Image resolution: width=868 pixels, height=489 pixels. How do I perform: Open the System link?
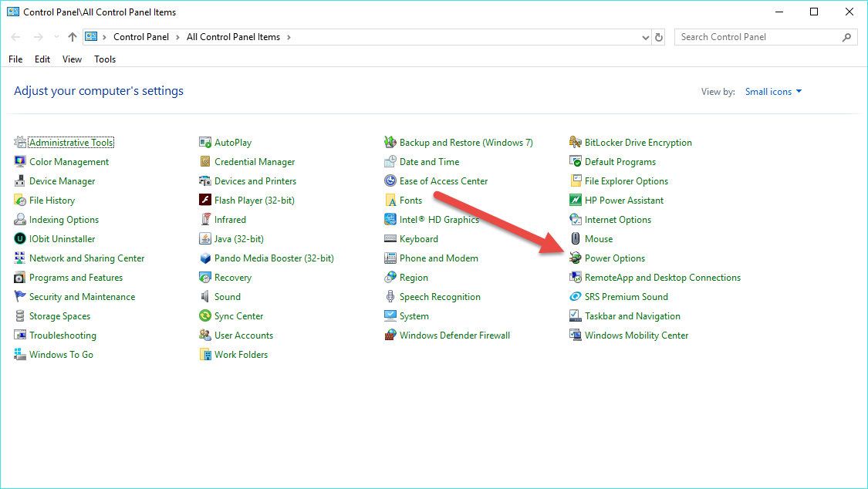click(414, 316)
